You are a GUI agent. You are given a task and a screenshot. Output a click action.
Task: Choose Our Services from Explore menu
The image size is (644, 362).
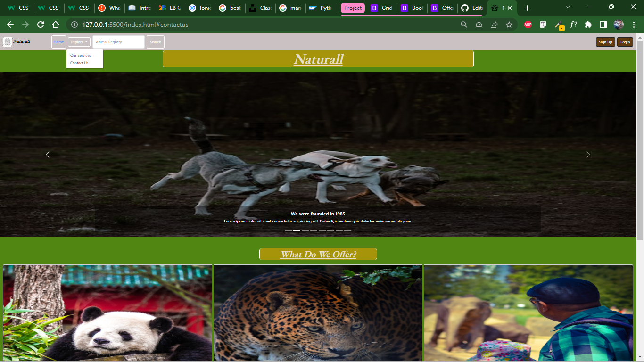coord(81,55)
